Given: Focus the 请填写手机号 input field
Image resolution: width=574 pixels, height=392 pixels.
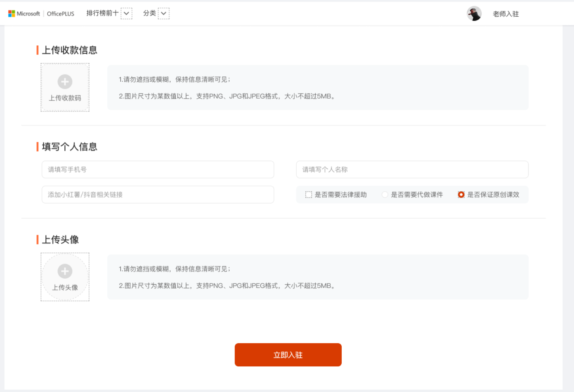Looking at the screenshot, I should click(x=158, y=169).
